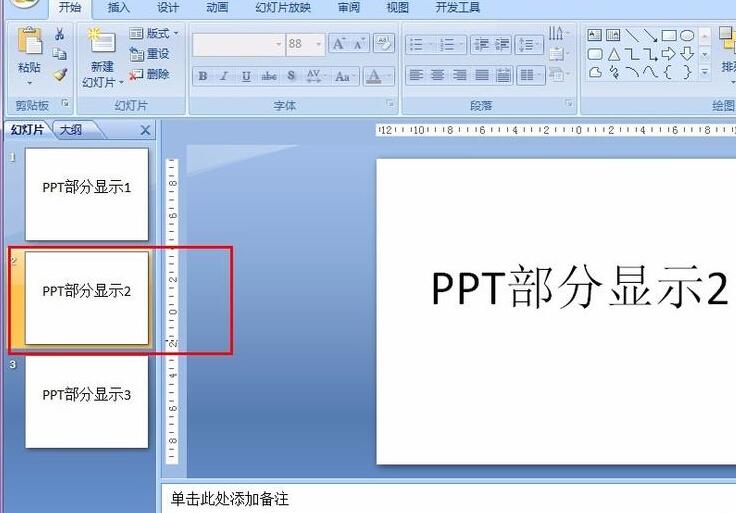Toggle bold formatting

tap(203, 76)
